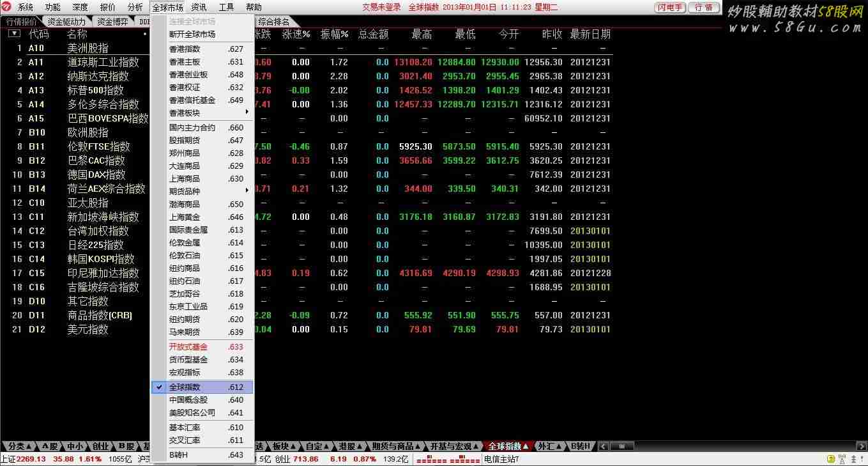Open the 报价 menu
Screen dimensions: 868x466
tap(108, 8)
